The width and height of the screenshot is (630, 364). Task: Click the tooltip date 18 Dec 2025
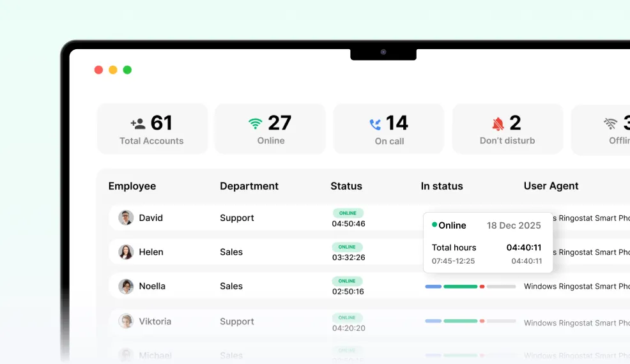514,225
